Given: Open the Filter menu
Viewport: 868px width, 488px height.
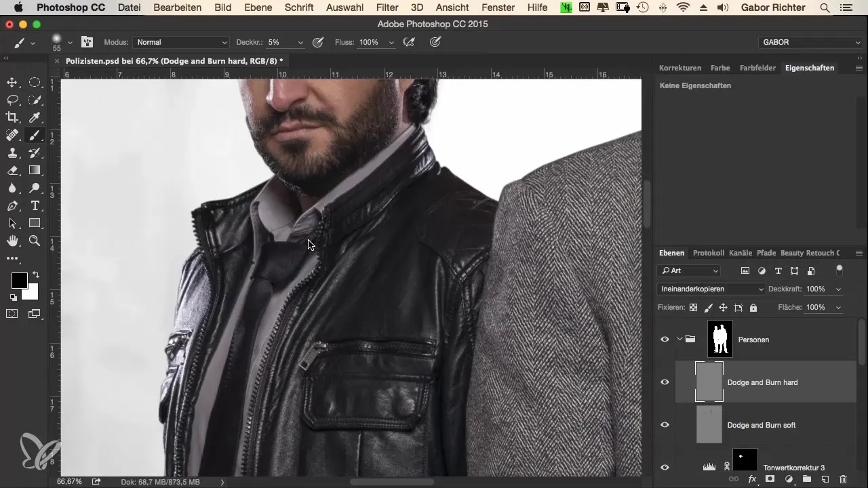Looking at the screenshot, I should [x=387, y=7].
